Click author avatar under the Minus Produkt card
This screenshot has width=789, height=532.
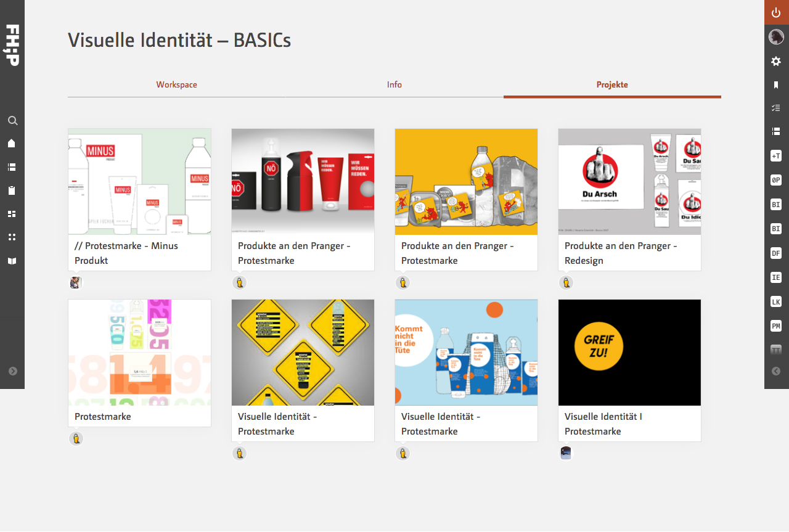pyautogui.click(x=76, y=282)
